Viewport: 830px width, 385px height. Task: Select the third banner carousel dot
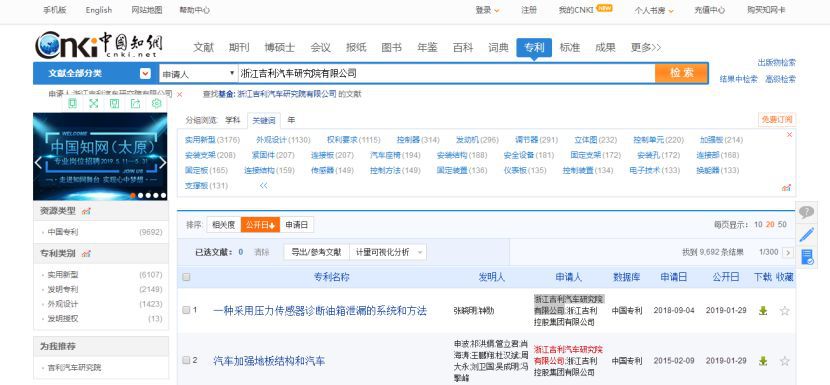[x=148, y=195]
